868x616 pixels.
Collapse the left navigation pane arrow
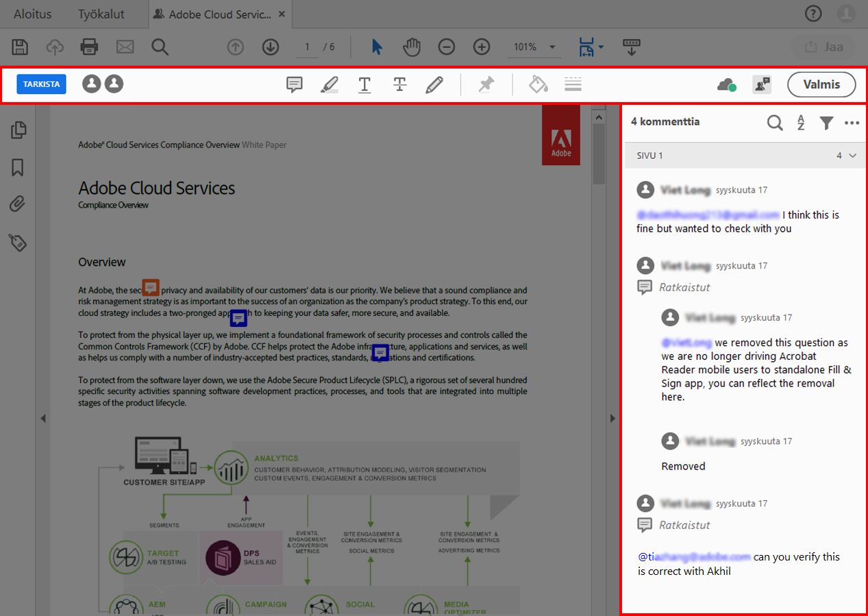coord(42,418)
